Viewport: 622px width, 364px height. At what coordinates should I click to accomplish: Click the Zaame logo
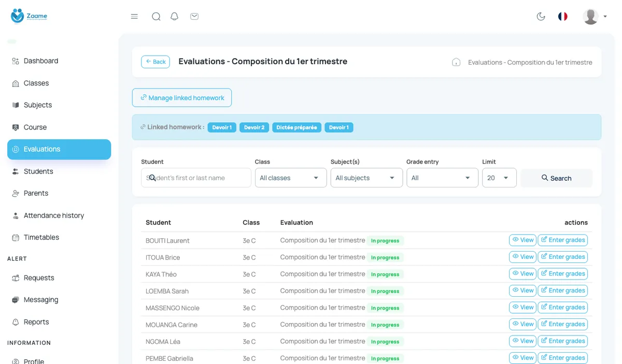[29, 16]
